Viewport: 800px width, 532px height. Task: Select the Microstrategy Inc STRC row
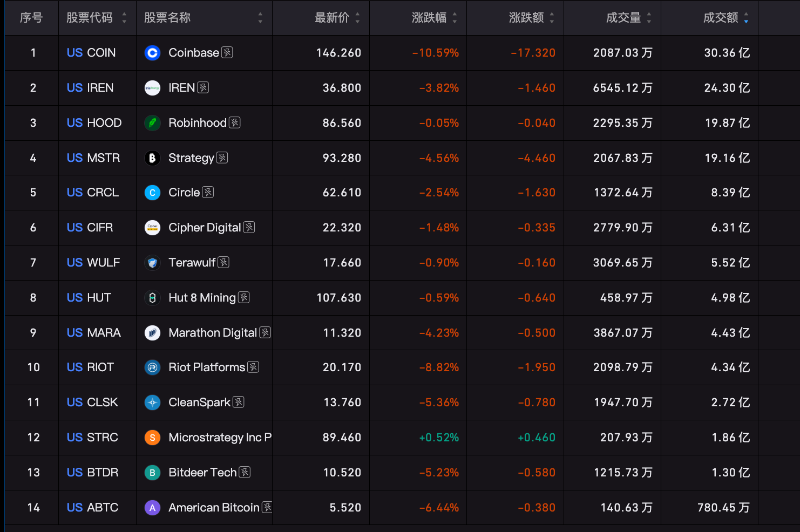coord(402,438)
